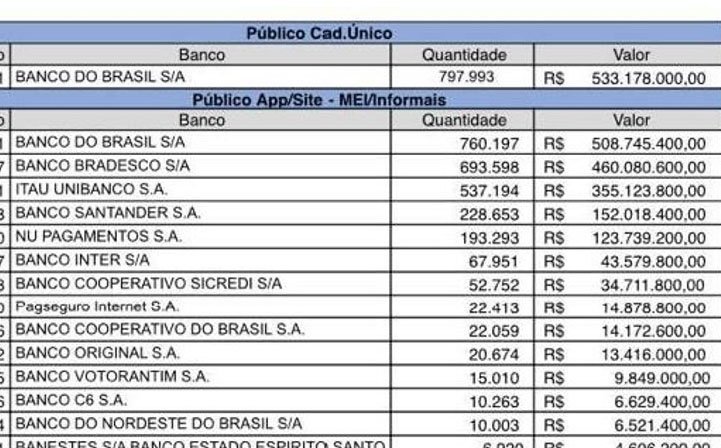Click the first Banco column header
Screen dimensions: 721x448
[x=201, y=55]
